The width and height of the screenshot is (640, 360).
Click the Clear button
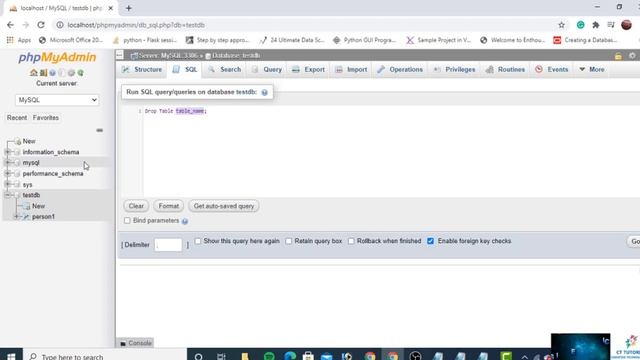136,206
